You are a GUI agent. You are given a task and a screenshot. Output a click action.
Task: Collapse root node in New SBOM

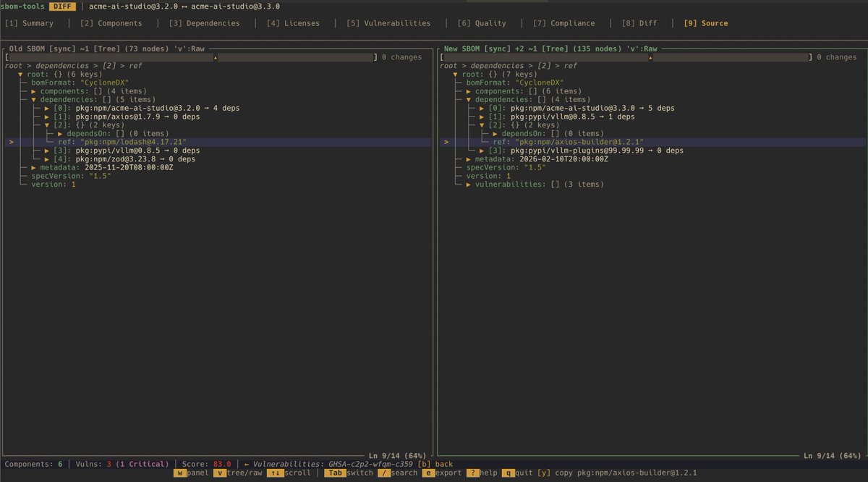[456, 74]
